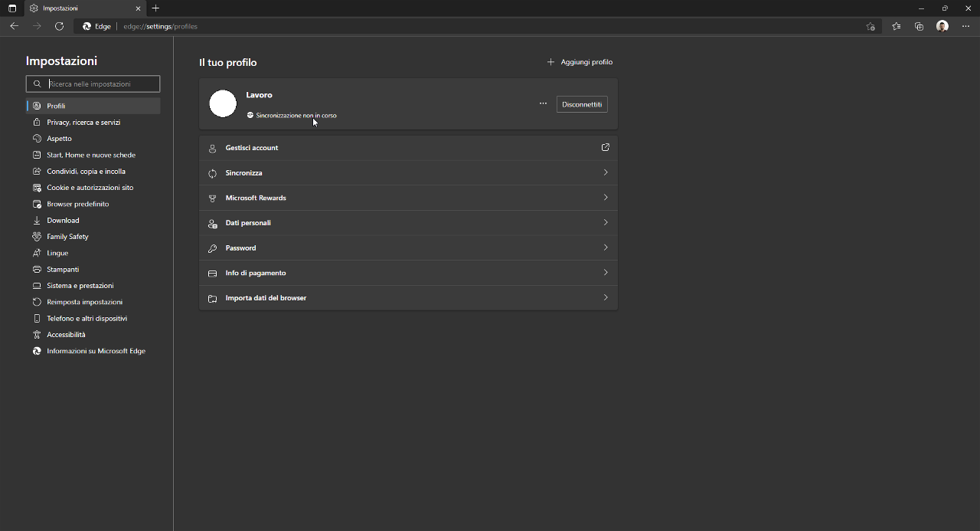Expand Info di pagamento row
This screenshot has width=980, height=531.
click(408, 273)
